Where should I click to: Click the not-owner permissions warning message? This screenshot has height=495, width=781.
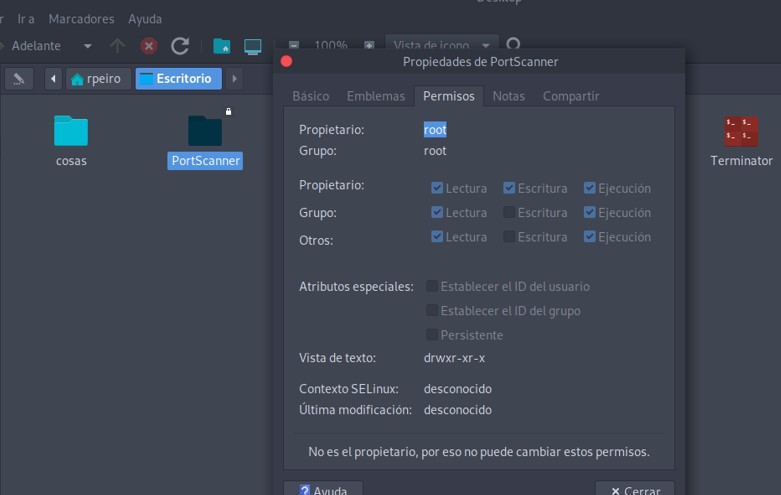[479, 452]
